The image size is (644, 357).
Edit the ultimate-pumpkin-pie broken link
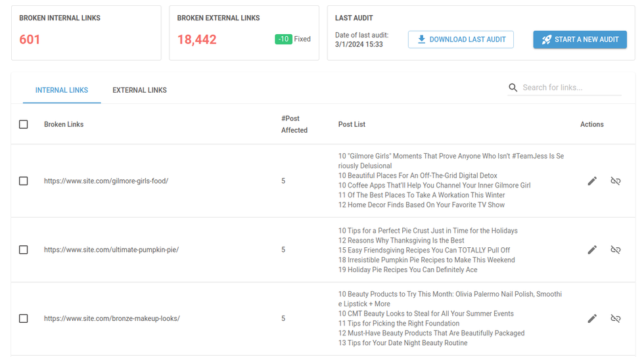pyautogui.click(x=592, y=250)
